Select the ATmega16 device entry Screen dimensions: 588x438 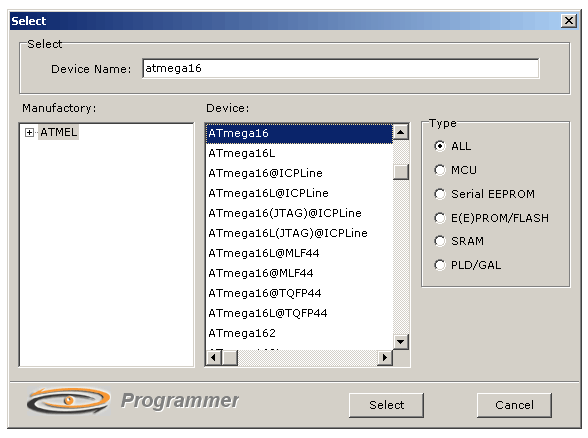tap(299, 134)
